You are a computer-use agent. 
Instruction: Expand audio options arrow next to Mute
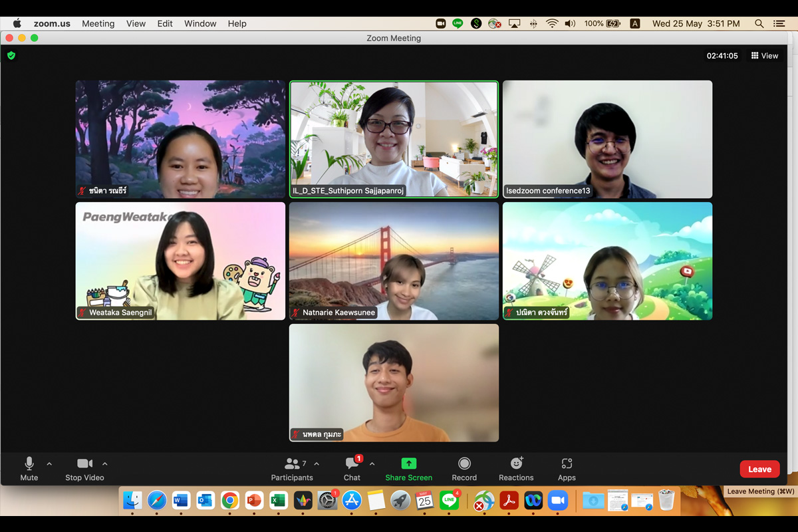[x=49, y=464]
